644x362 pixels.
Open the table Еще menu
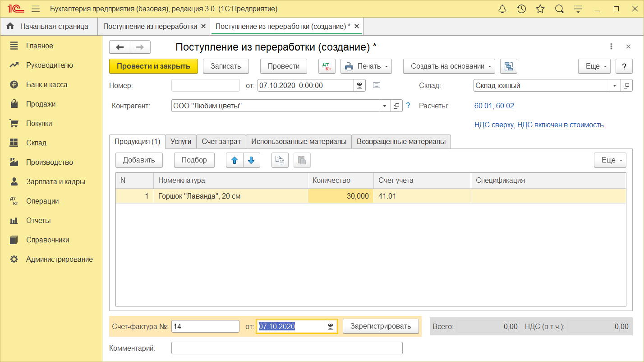click(x=610, y=160)
